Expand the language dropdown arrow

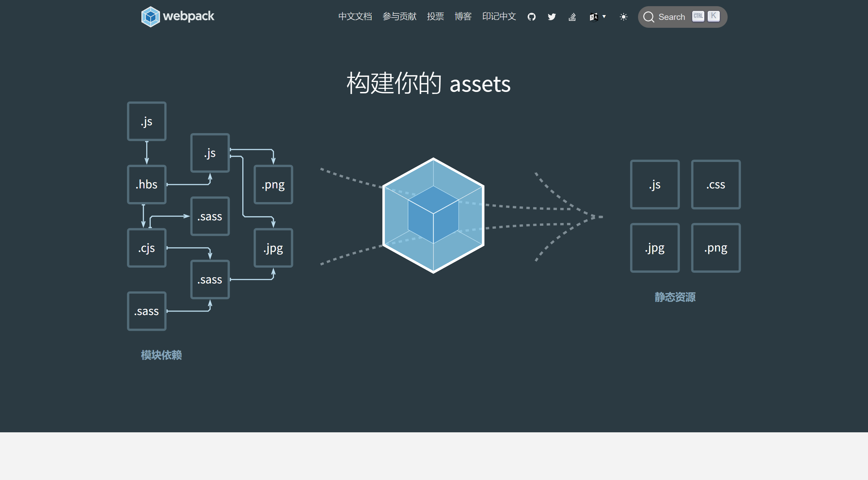[604, 16]
